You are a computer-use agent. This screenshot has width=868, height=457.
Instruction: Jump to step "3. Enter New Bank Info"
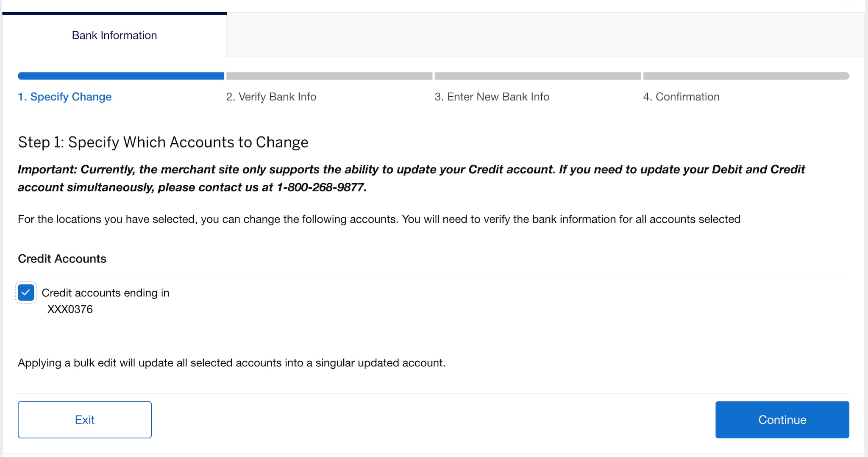point(492,97)
